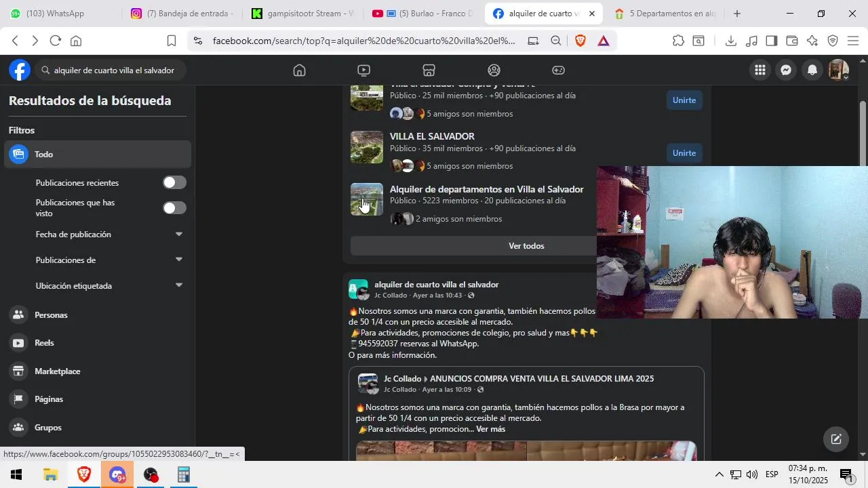Screen dimensions: 868x488
Task: Bookmark this page
Action: coord(172,41)
